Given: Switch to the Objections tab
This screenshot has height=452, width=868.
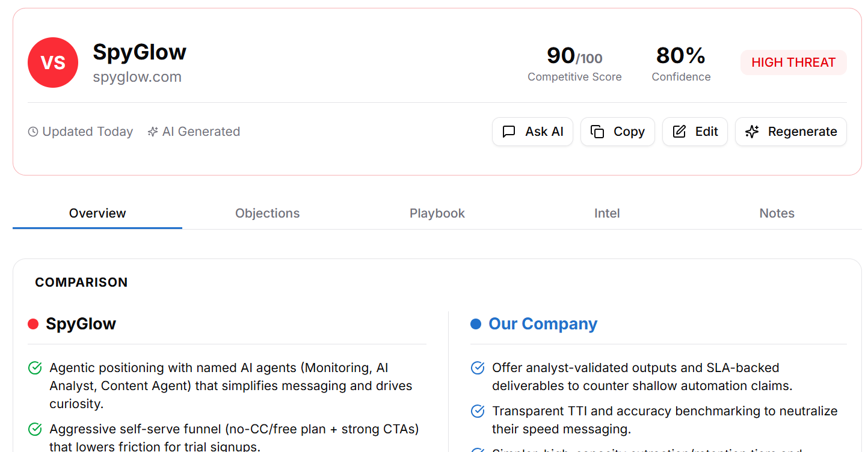Looking at the screenshot, I should tap(267, 213).
